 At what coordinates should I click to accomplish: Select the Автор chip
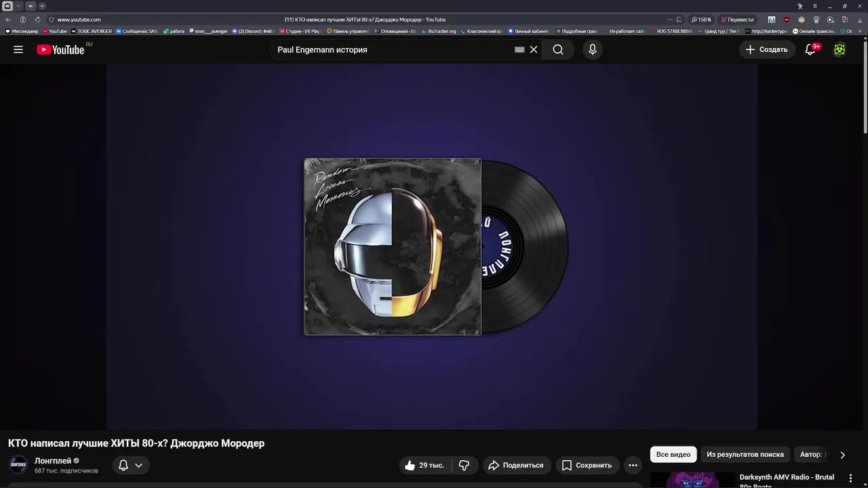(812, 455)
